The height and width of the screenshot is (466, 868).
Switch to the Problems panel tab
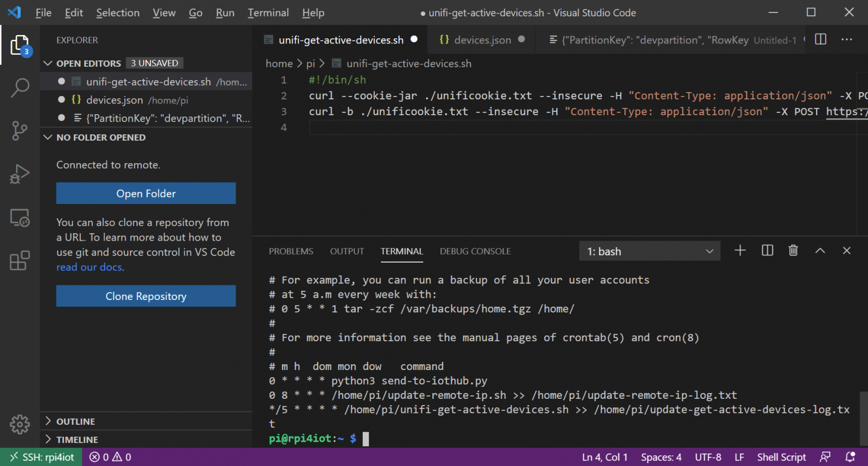[x=291, y=251]
